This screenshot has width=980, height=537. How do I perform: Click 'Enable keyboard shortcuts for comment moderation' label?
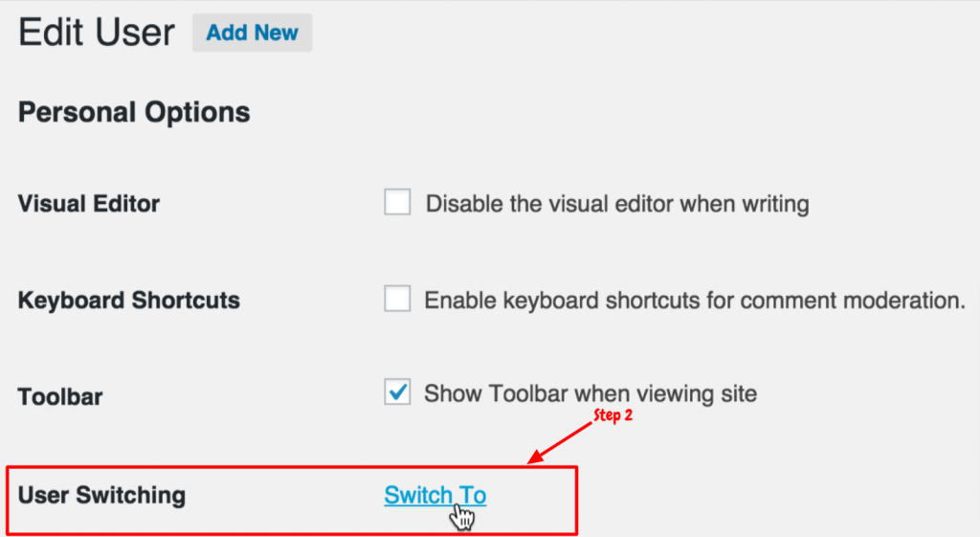[695, 301]
